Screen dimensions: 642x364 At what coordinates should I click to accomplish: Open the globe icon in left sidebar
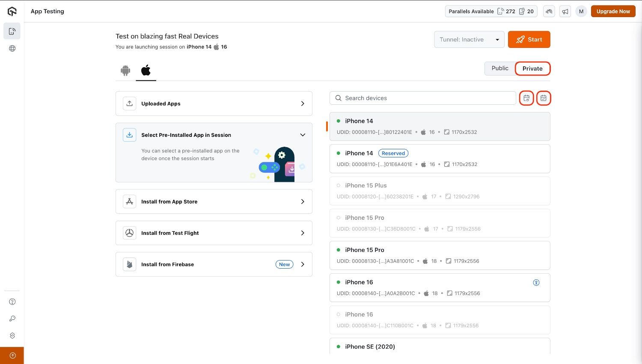click(12, 49)
